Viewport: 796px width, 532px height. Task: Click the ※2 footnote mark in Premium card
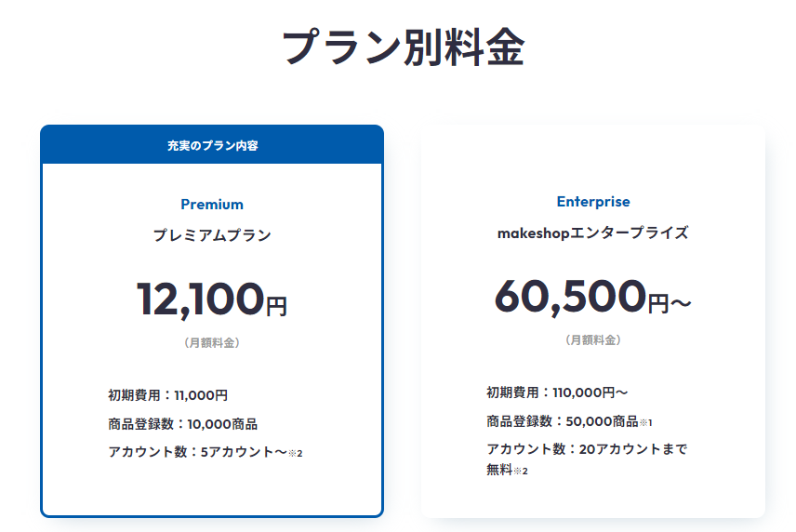[x=296, y=453]
